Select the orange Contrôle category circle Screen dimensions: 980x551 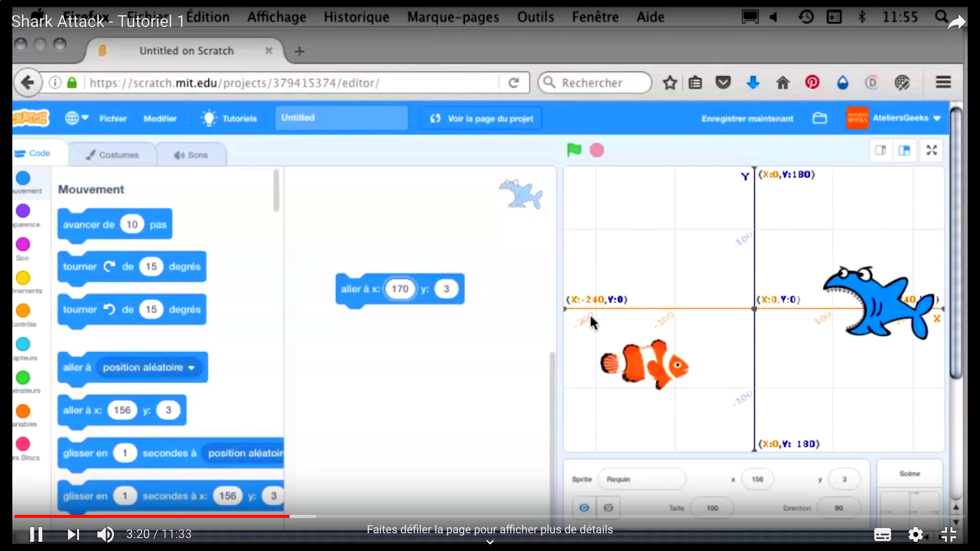coord(23,311)
